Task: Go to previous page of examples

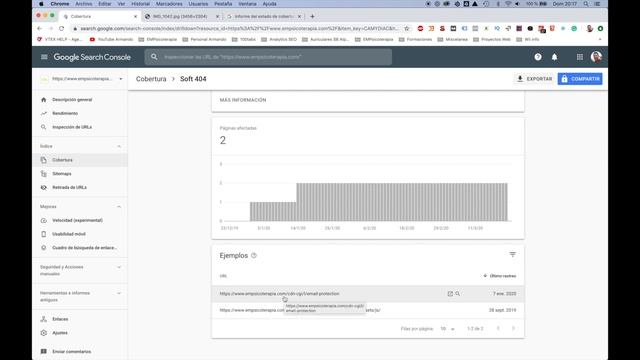Action: click(498, 329)
